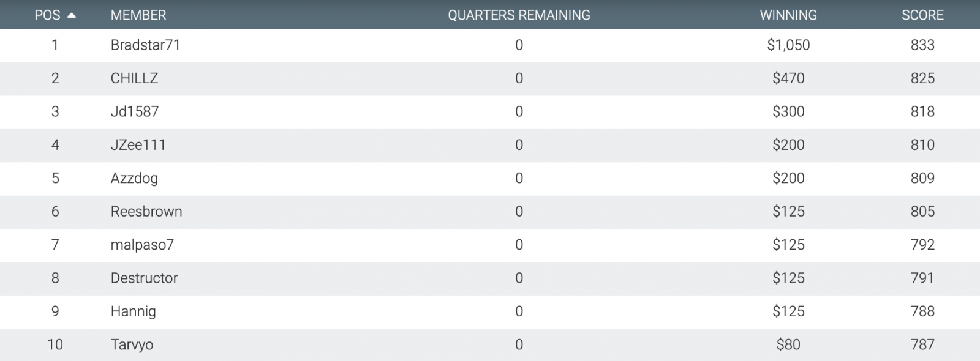Sort by MEMBER column header
The height and width of the screenshot is (361, 980).
[x=138, y=15]
